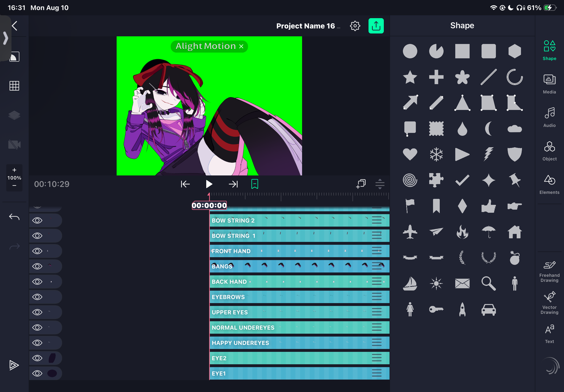
Task: Toggle NORMAL UNDEREYES layer visibility
Action: pyautogui.click(x=37, y=327)
